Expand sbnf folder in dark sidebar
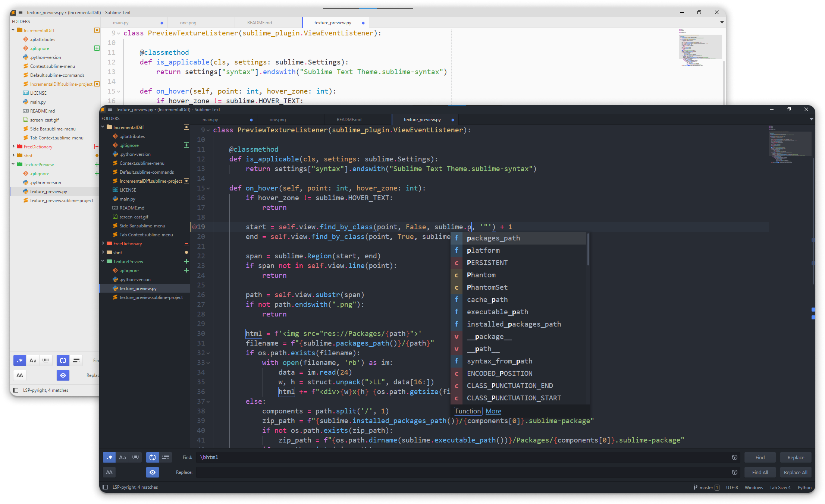 click(x=103, y=252)
